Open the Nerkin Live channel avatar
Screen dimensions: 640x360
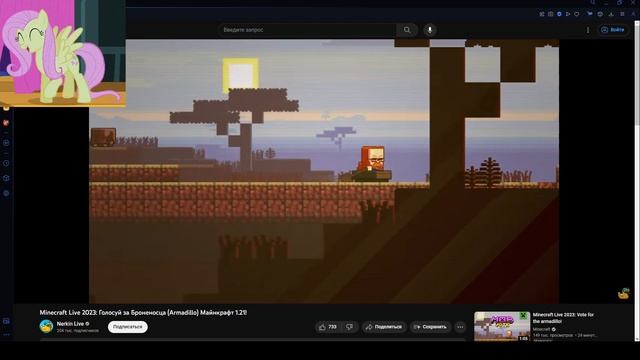point(46,327)
